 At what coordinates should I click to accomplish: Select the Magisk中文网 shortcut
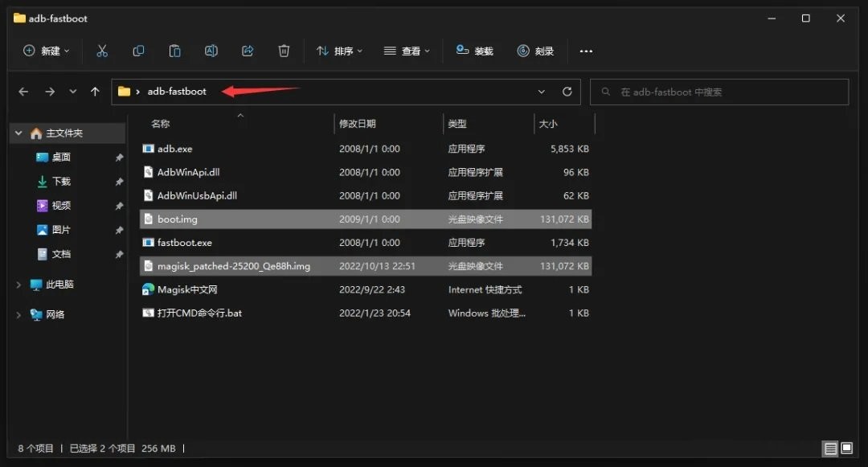click(366, 289)
